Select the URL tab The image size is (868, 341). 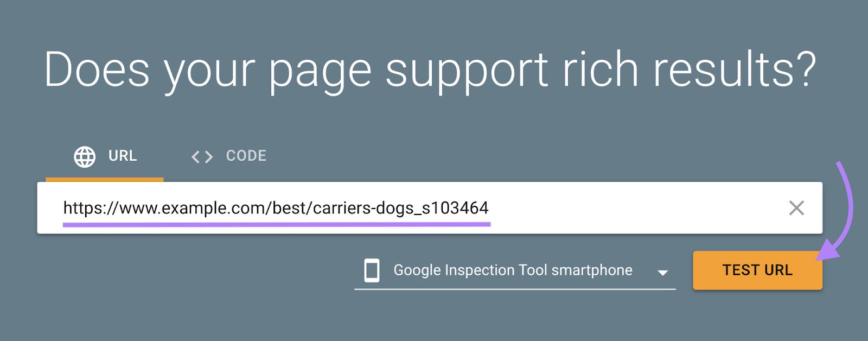122,156
